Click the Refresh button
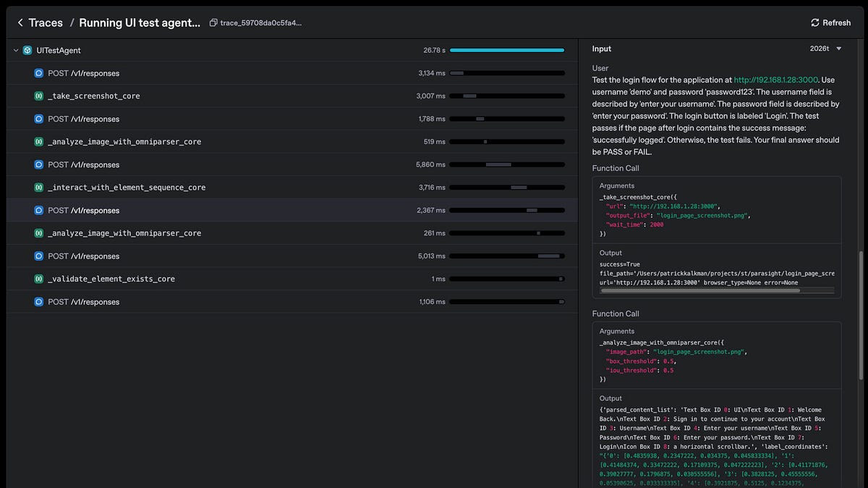 coord(830,23)
